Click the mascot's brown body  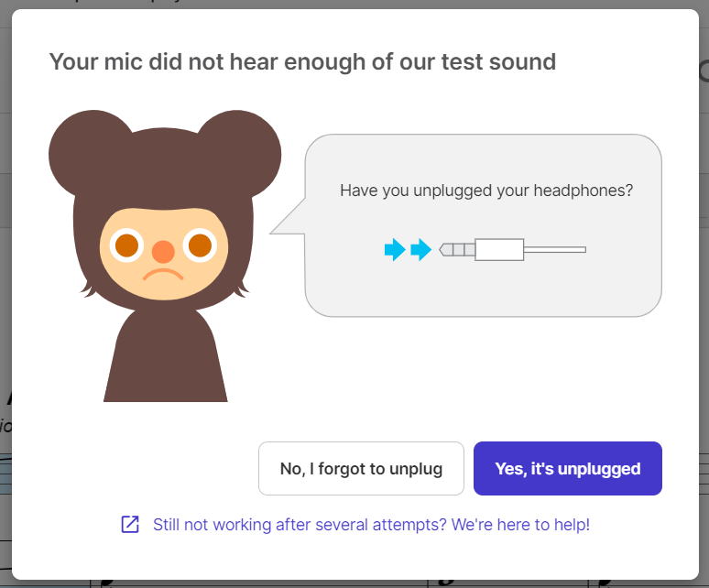(165, 362)
